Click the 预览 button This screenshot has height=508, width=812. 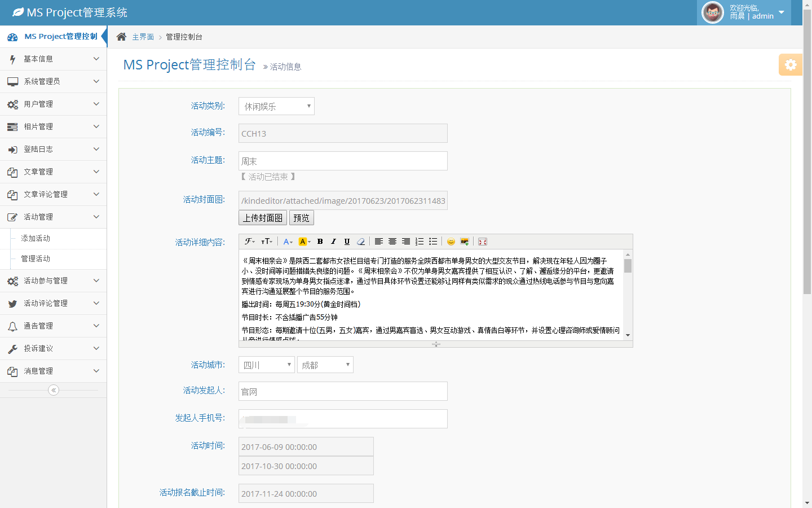point(301,218)
